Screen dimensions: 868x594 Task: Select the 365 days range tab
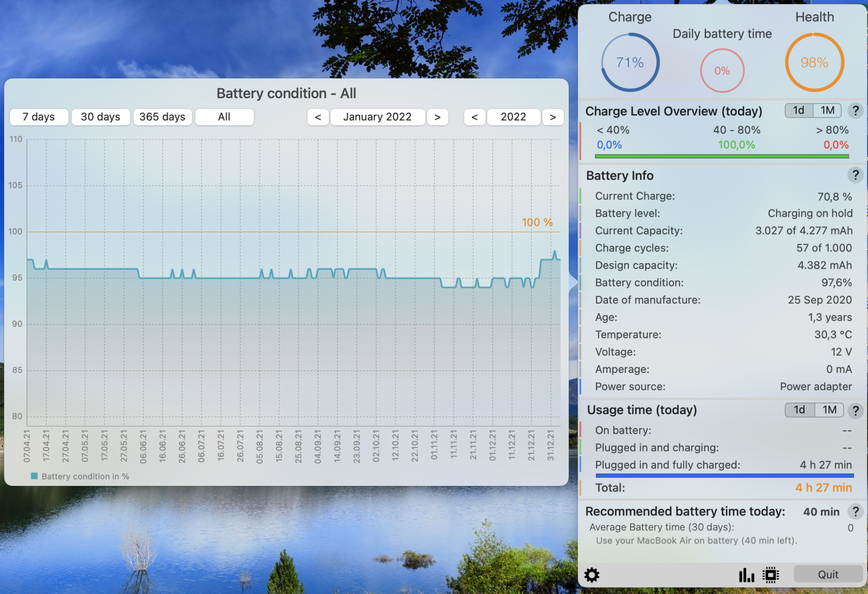[162, 117]
